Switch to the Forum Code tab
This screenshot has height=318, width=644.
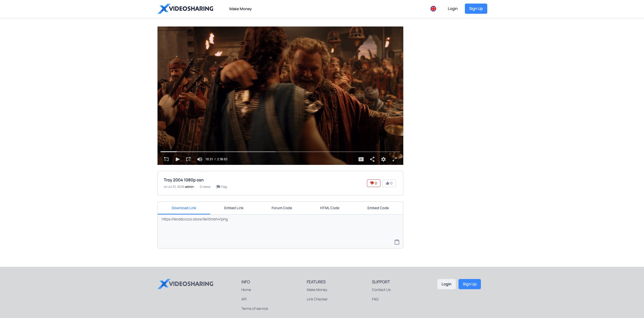[282, 208]
